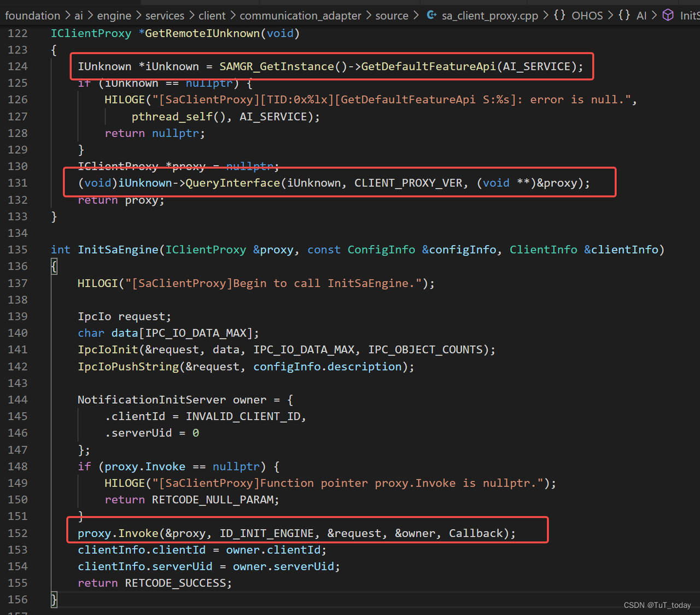This screenshot has height=615, width=700.
Task: Click line number 122 in gutter
Action: click(17, 33)
